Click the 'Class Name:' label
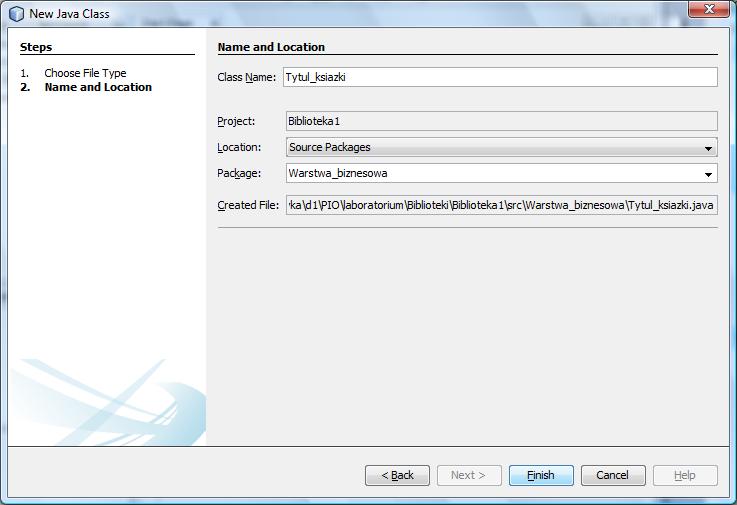This screenshot has height=505, width=737. (x=246, y=77)
